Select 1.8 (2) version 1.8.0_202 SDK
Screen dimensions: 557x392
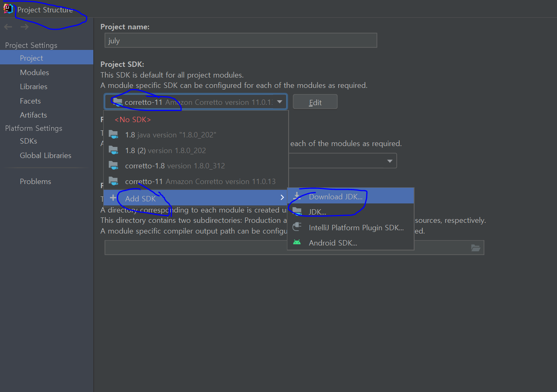(x=196, y=151)
